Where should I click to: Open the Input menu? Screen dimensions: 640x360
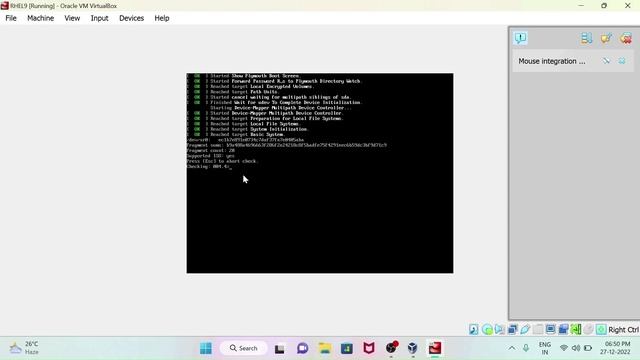click(99, 18)
